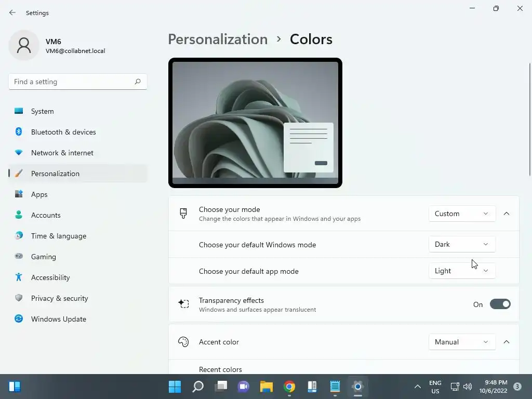Screen dimensions: 532x399
Task: Click the Recent colors label
Action: 220,369
